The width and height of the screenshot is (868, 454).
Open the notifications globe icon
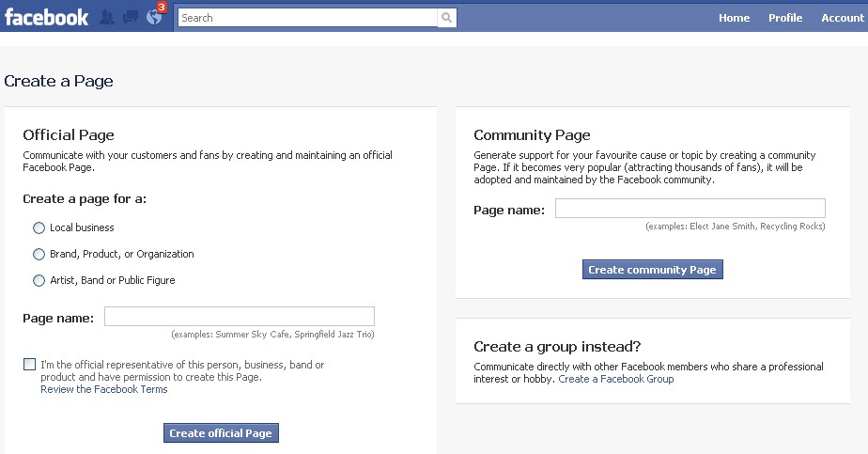point(153,18)
